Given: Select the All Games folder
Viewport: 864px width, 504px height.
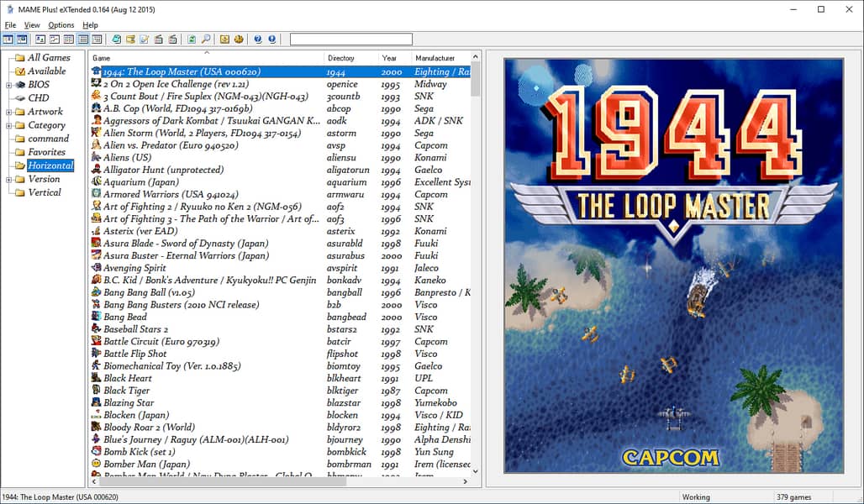Looking at the screenshot, I should coord(49,57).
